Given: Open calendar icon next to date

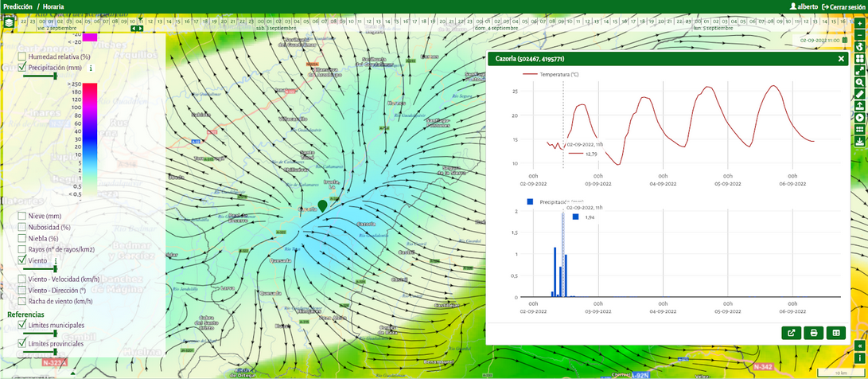Looking at the screenshot, I should [845, 40].
